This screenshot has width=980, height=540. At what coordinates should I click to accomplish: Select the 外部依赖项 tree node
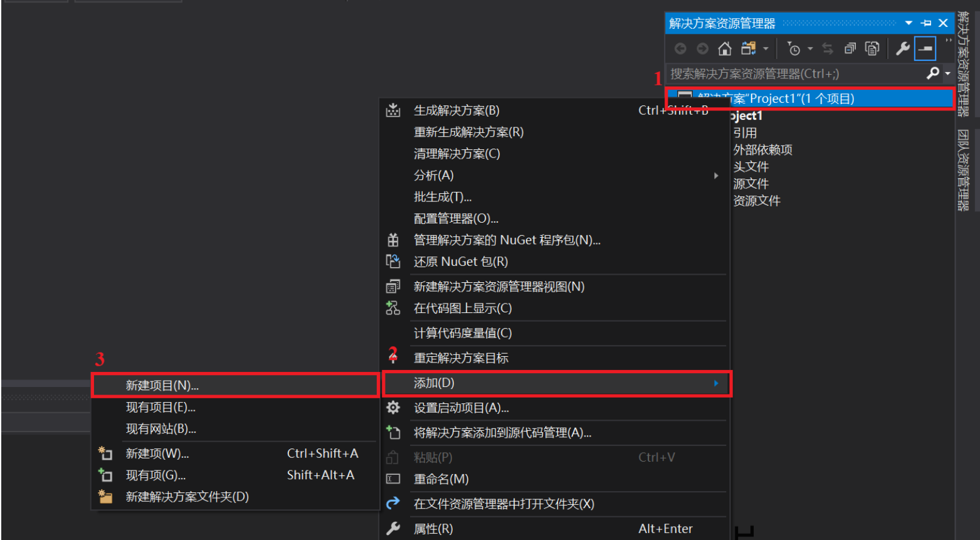coord(762,150)
